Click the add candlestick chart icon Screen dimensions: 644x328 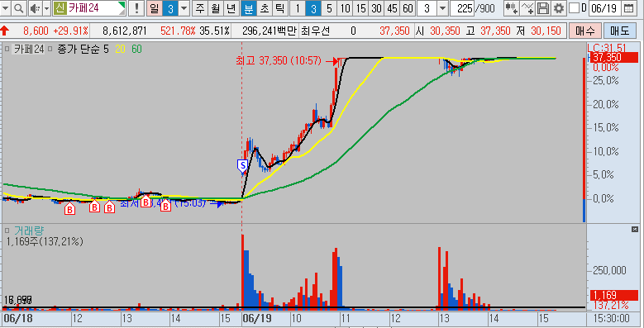tap(512, 8)
